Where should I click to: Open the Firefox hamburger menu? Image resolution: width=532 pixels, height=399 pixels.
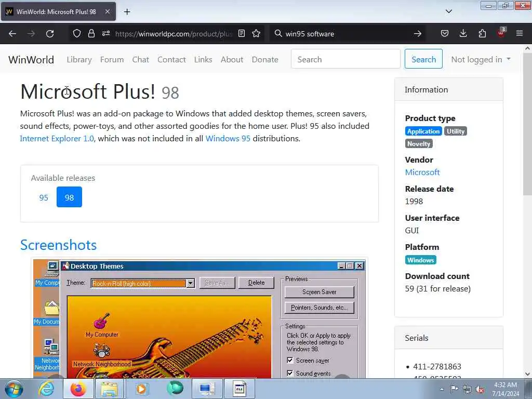520,33
